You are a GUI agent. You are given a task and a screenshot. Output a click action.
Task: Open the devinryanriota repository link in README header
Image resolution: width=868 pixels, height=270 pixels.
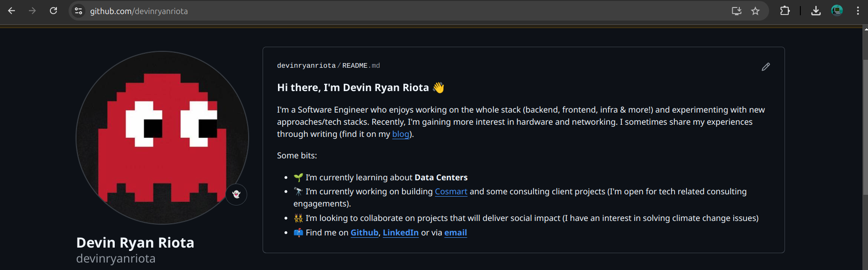(306, 66)
